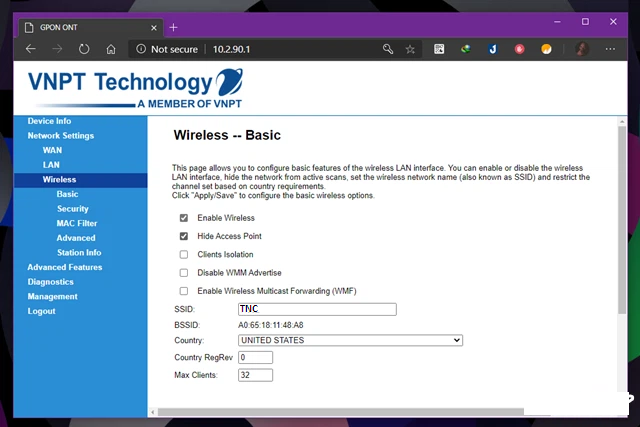
Task: Check the Disable WMM Advertise checkbox
Action: click(x=184, y=273)
